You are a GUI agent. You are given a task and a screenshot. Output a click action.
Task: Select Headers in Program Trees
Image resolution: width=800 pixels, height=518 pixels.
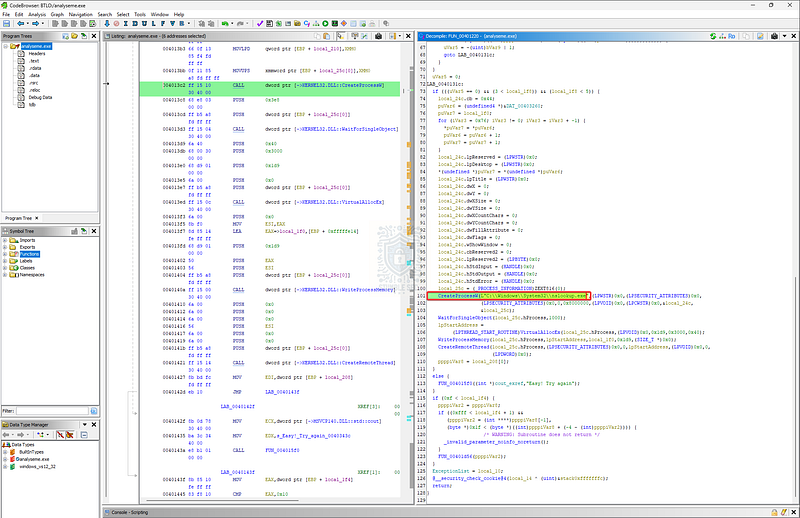click(37, 54)
